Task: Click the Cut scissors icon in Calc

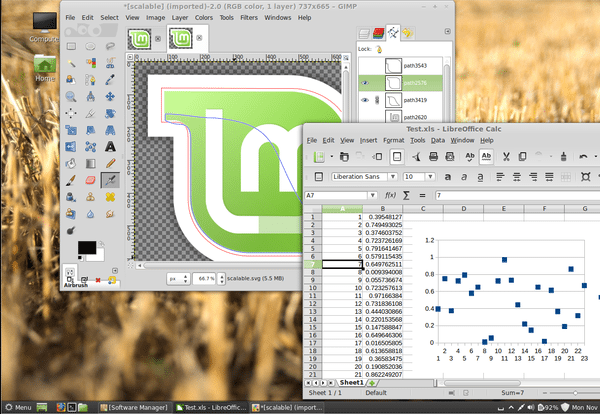Action: click(506, 156)
